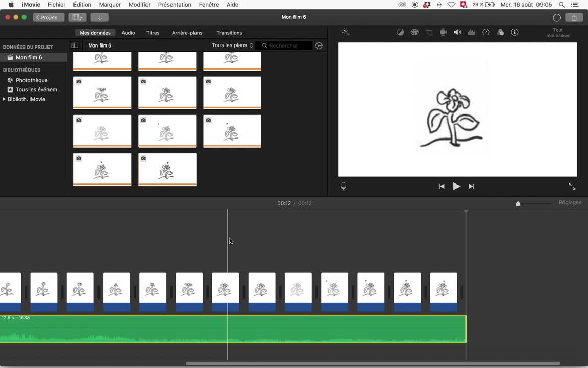Adjust the timeline zoom slider

click(518, 203)
